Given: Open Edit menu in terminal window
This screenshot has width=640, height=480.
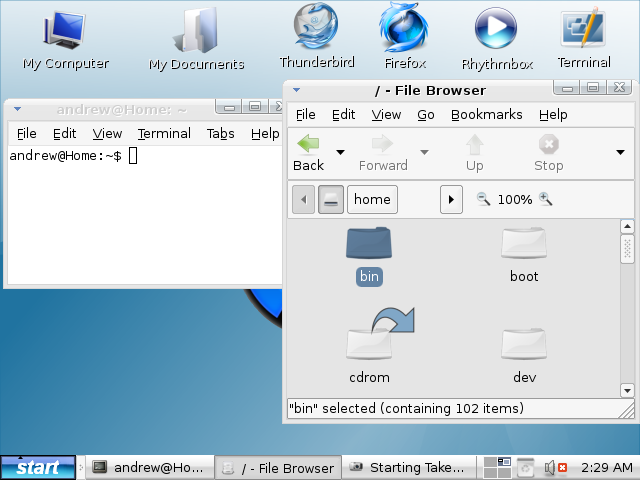Looking at the screenshot, I should pos(64,133).
